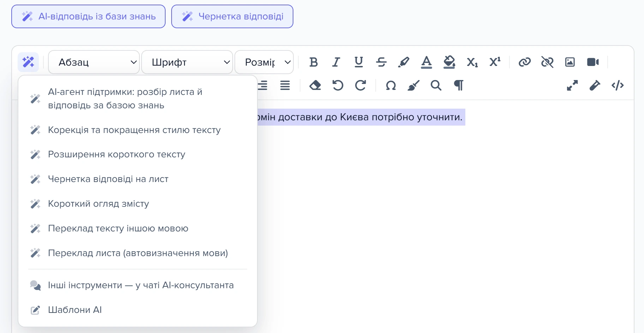Choose Розширення короткого тексту
This screenshot has height=333, width=644.
(138, 154)
